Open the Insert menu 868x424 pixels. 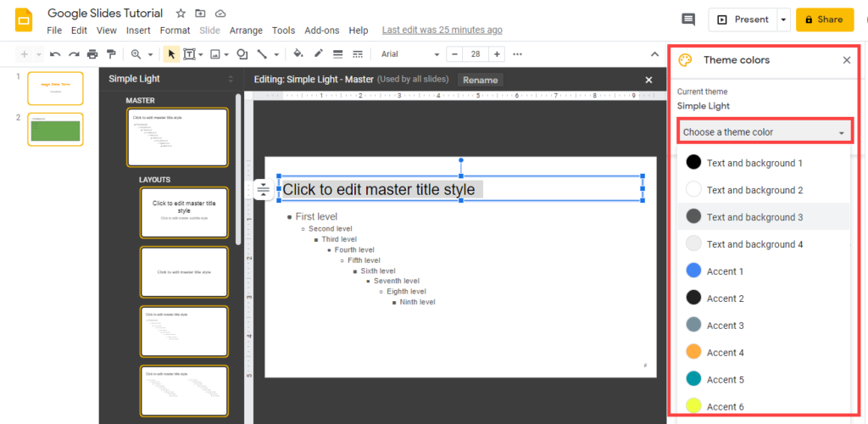pyautogui.click(x=138, y=31)
